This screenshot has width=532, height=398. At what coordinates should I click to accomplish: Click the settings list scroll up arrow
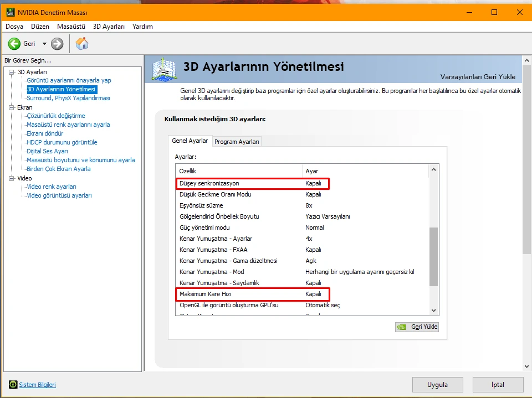pyautogui.click(x=433, y=169)
